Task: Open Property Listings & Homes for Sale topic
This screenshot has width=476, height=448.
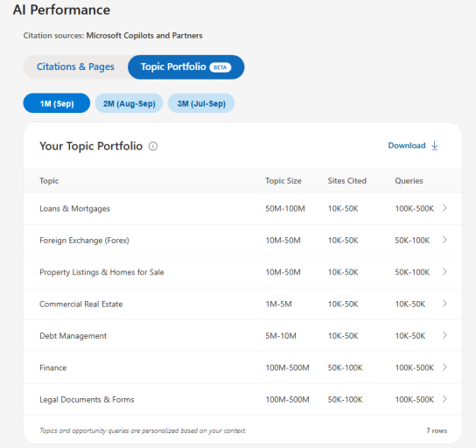Action: pos(101,272)
